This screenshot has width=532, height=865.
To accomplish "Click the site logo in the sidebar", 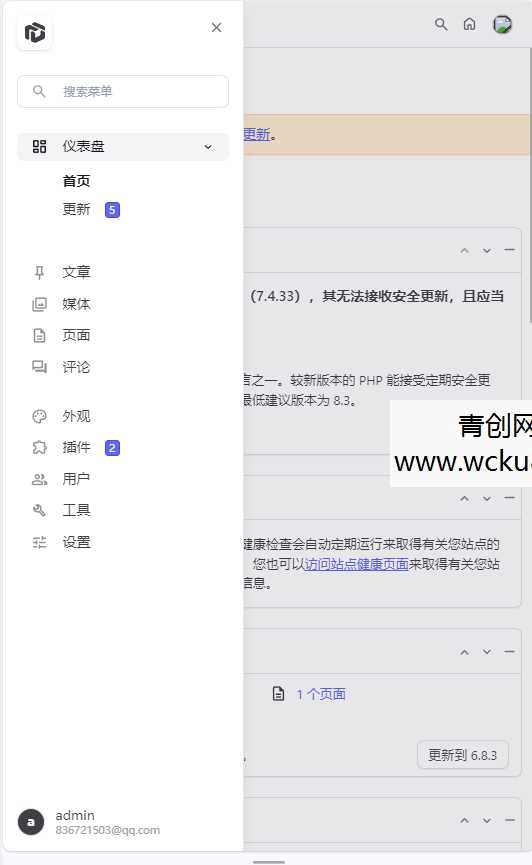I will point(35,33).
